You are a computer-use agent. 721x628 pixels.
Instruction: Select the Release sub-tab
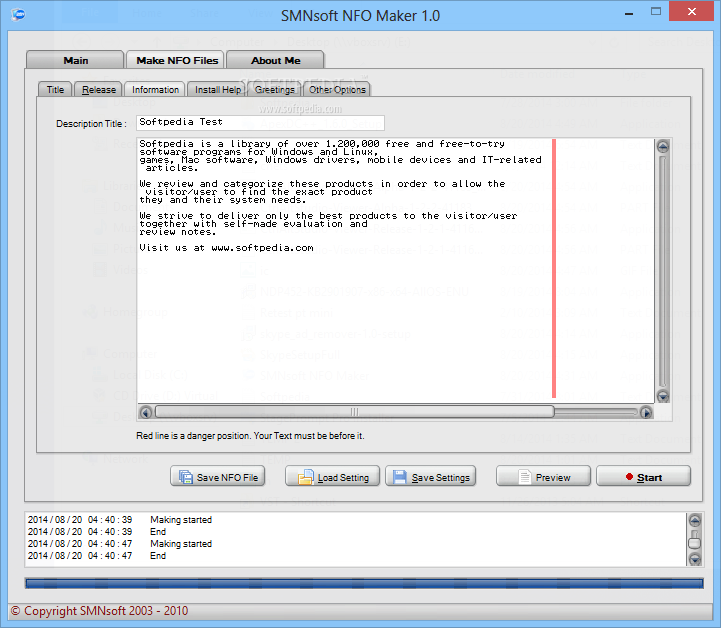(98, 90)
